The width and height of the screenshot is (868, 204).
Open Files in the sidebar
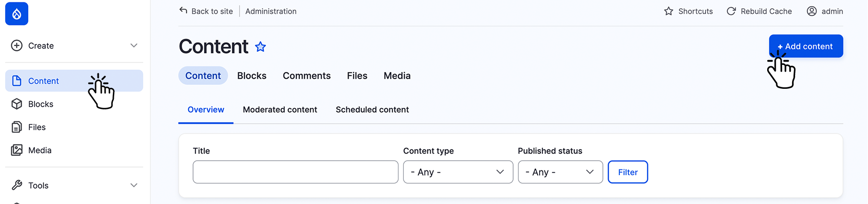[x=36, y=127]
